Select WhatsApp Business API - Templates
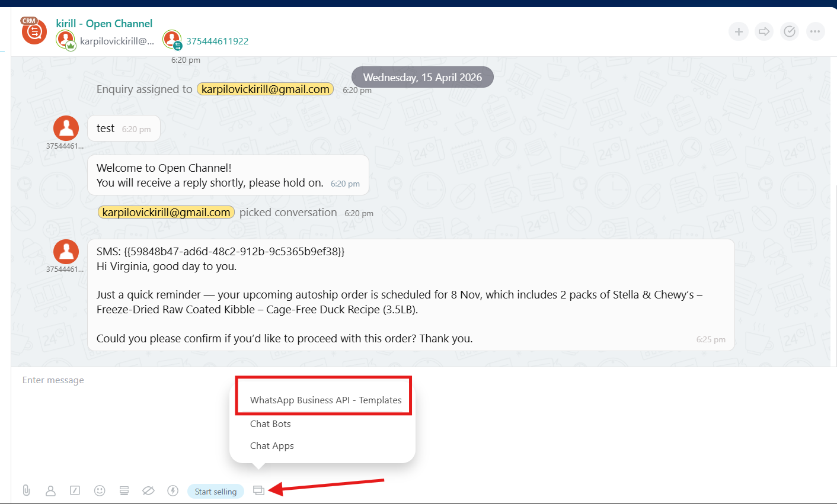837x504 pixels. coord(325,400)
